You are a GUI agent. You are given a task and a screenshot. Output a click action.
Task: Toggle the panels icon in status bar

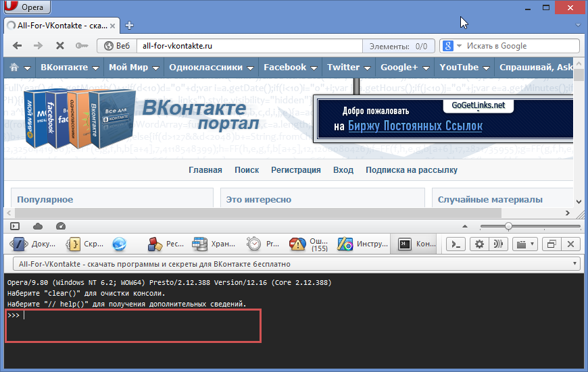(15, 226)
